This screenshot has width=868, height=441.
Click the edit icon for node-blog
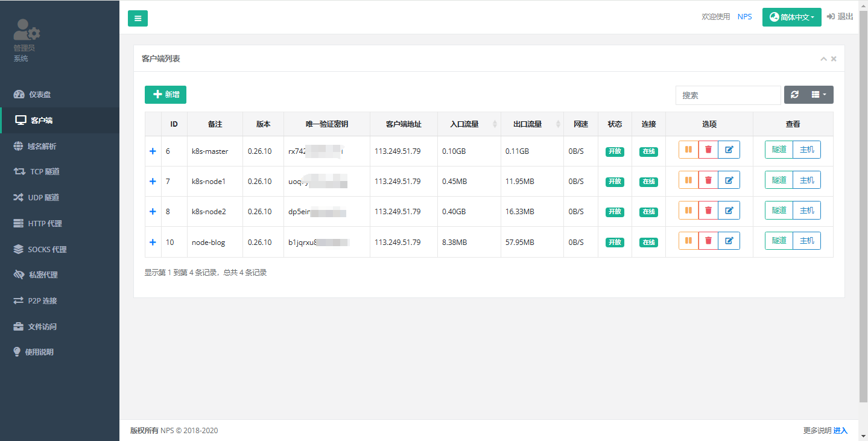click(729, 241)
